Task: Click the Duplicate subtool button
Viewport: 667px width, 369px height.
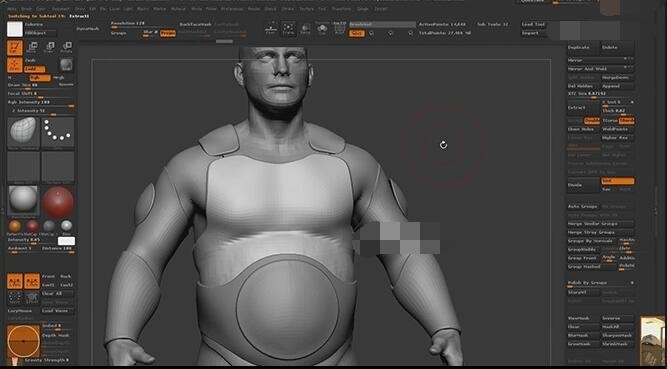Action: pyautogui.click(x=583, y=48)
